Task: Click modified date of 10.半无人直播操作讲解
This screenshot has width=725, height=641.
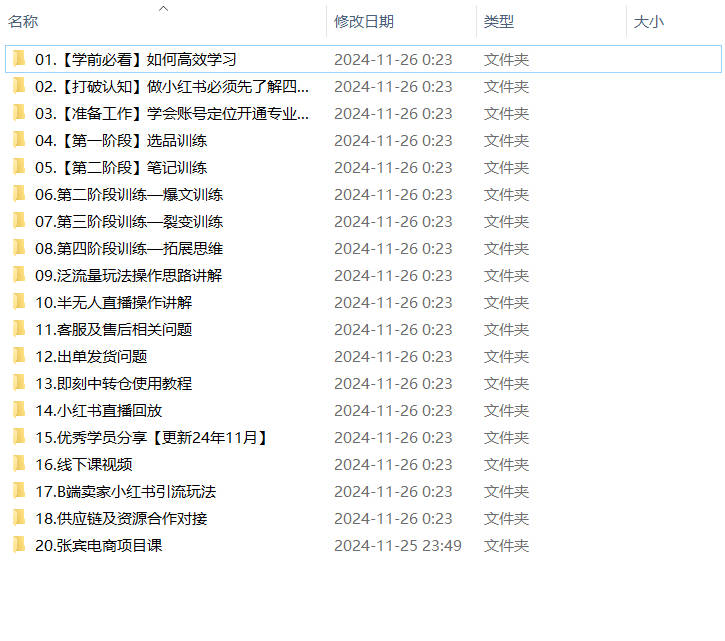Action: pos(393,302)
